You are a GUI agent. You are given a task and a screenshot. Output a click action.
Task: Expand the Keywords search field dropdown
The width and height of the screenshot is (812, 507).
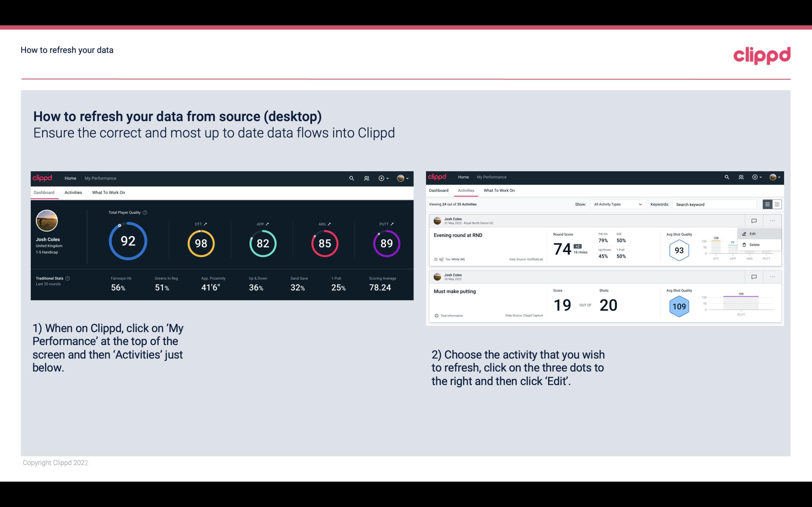tap(716, 204)
